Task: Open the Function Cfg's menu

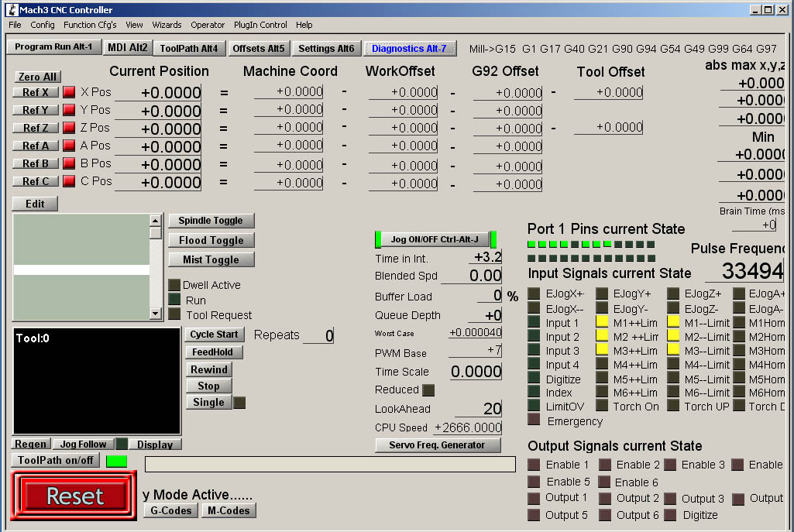Action: pyautogui.click(x=90, y=25)
